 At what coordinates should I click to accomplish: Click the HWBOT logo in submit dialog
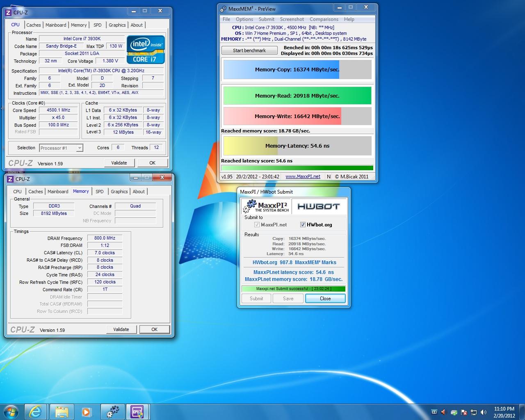[319, 206]
